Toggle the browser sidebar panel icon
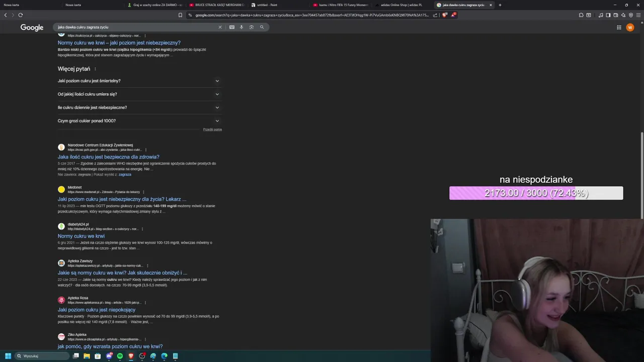 [608, 15]
